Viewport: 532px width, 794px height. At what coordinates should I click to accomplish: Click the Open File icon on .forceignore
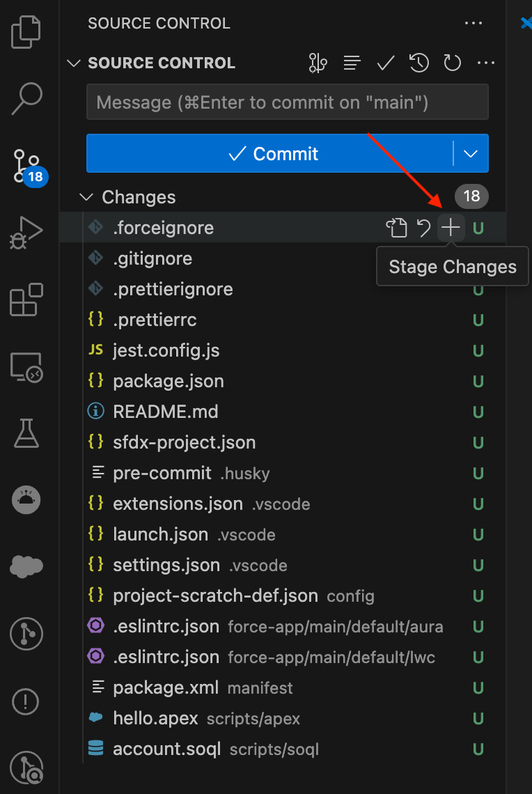(x=397, y=228)
